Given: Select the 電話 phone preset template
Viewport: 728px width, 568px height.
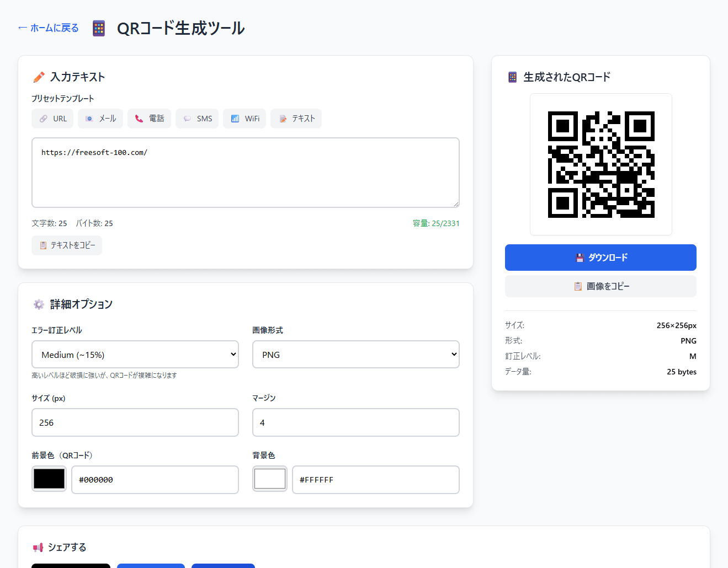Looking at the screenshot, I should (149, 119).
